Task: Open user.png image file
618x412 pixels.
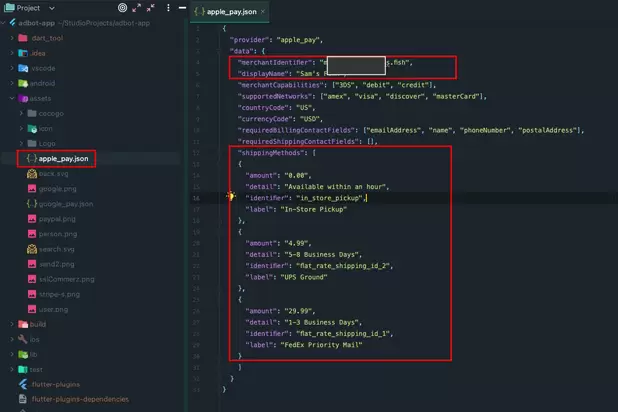Action: tap(53, 309)
